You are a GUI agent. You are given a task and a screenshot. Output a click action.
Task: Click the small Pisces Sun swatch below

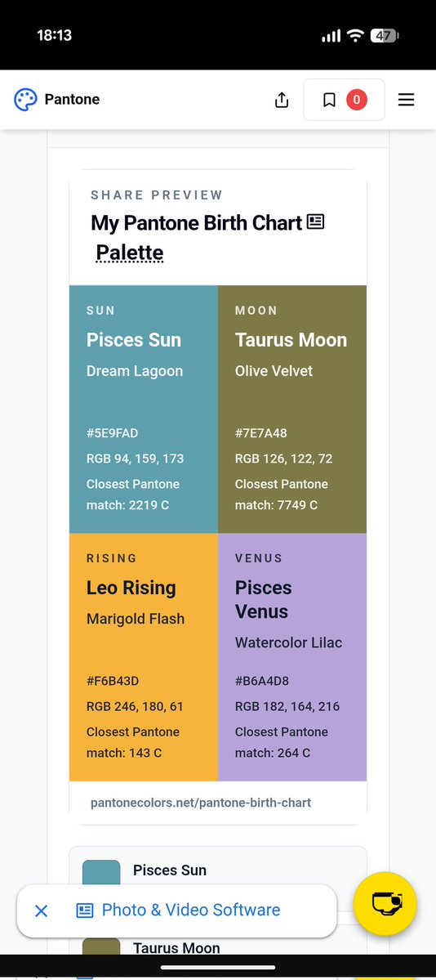point(101,873)
